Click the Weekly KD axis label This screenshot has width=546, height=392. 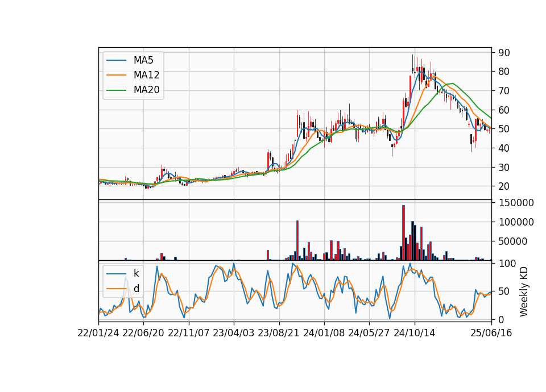(x=524, y=291)
